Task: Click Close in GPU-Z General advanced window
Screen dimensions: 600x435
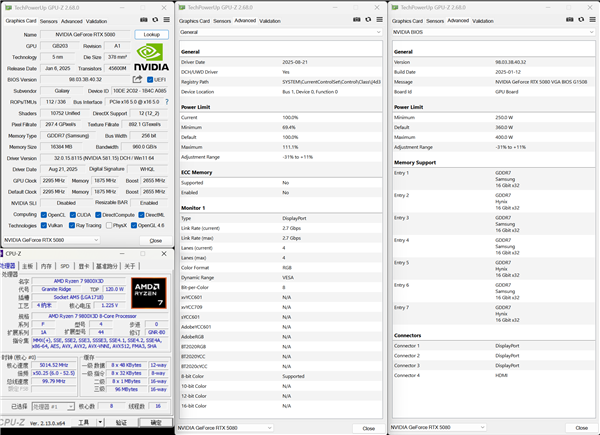Action: click(x=368, y=428)
